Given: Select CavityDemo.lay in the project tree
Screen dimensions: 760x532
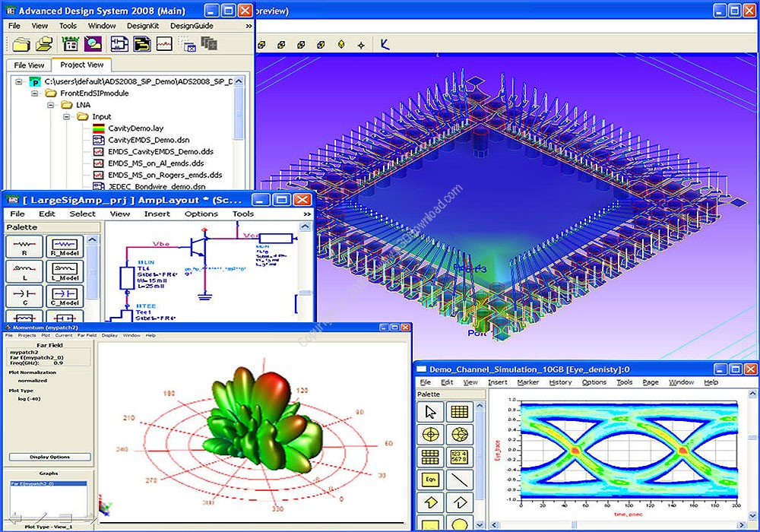Looking at the screenshot, I should 136,128.
